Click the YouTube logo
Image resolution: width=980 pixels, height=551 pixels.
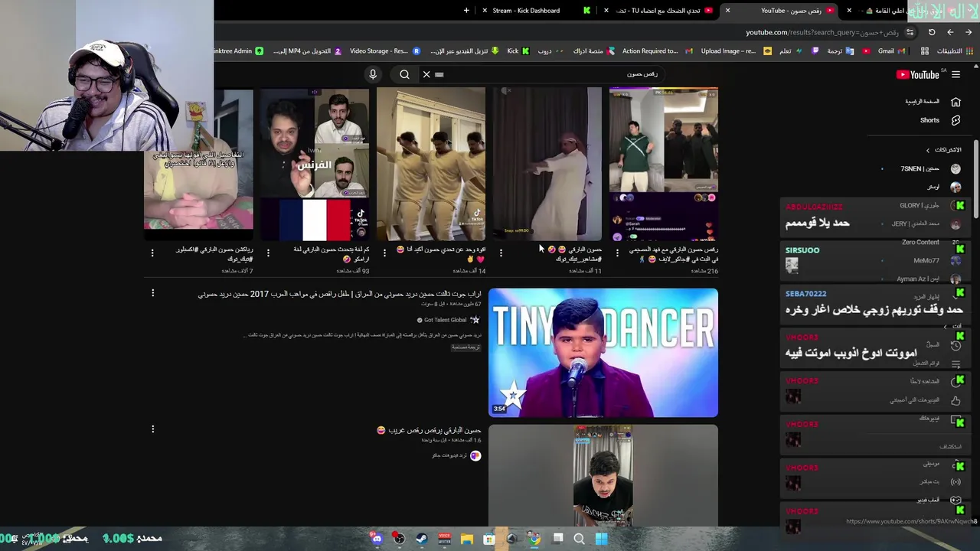918,74
